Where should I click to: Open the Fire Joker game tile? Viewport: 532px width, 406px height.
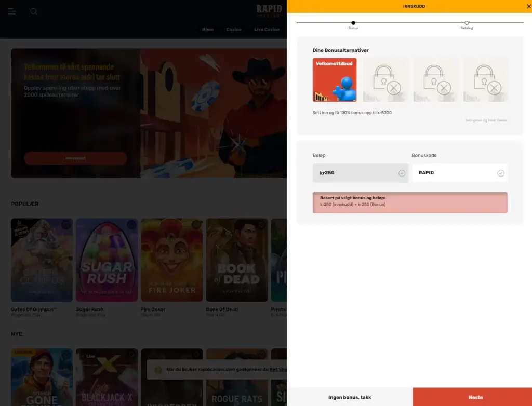coord(172,260)
